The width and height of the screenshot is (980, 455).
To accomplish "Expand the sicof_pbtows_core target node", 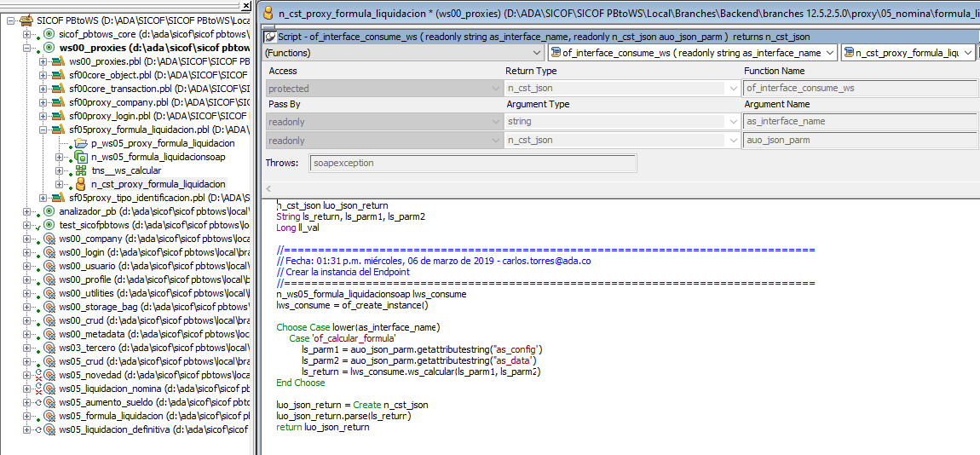I will pos(27,34).
